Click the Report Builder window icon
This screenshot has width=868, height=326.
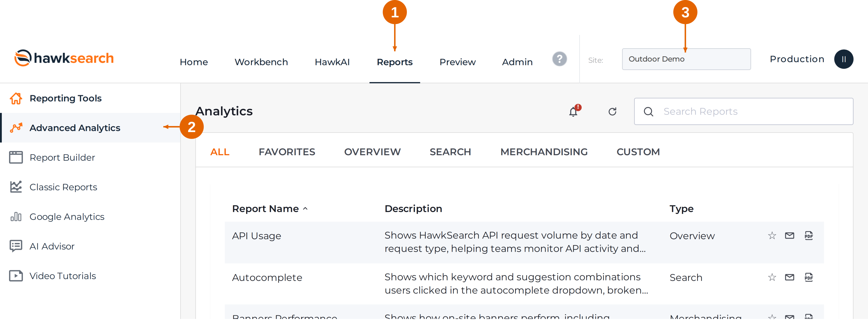(16, 157)
